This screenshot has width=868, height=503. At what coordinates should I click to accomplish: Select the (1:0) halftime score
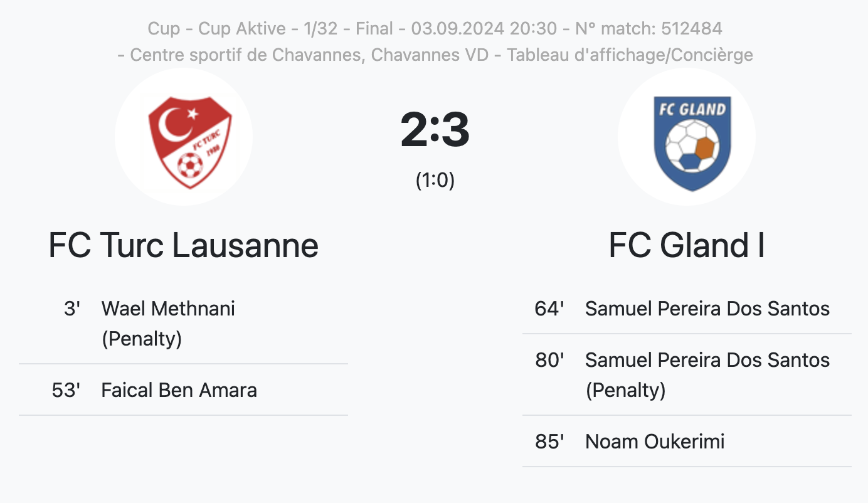pos(435,180)
